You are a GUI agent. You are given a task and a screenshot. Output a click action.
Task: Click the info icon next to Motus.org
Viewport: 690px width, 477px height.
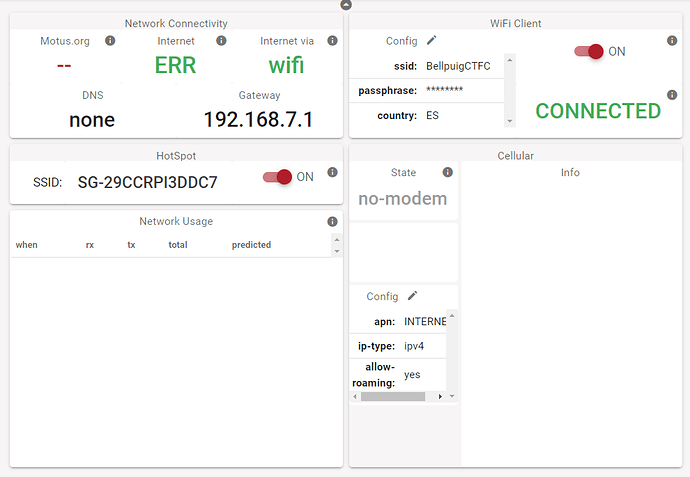tap(110, 41)
